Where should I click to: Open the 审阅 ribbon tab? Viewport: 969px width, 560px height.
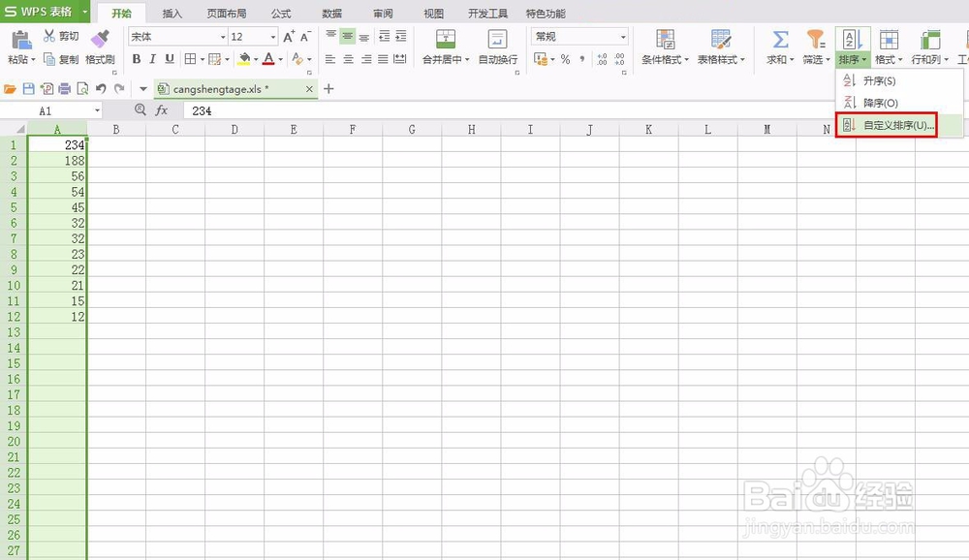tap(383, 13)
